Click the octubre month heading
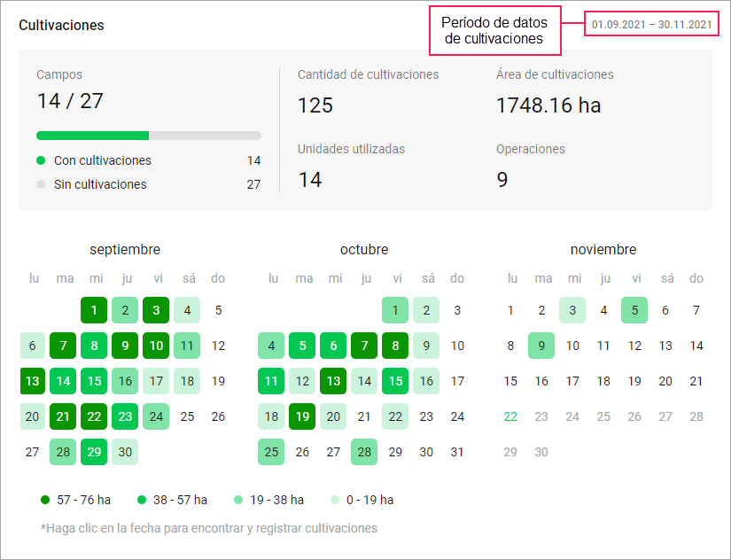 (364, 250)
